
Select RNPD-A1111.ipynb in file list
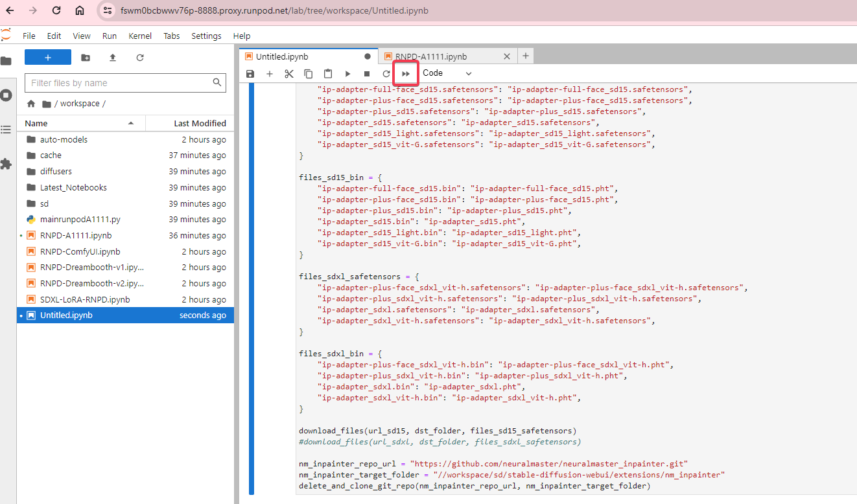[125, 235]
